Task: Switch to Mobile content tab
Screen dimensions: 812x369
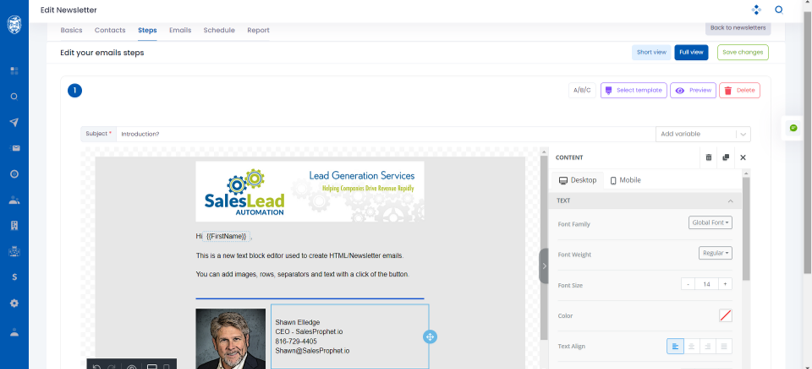Action: point(625,180)
